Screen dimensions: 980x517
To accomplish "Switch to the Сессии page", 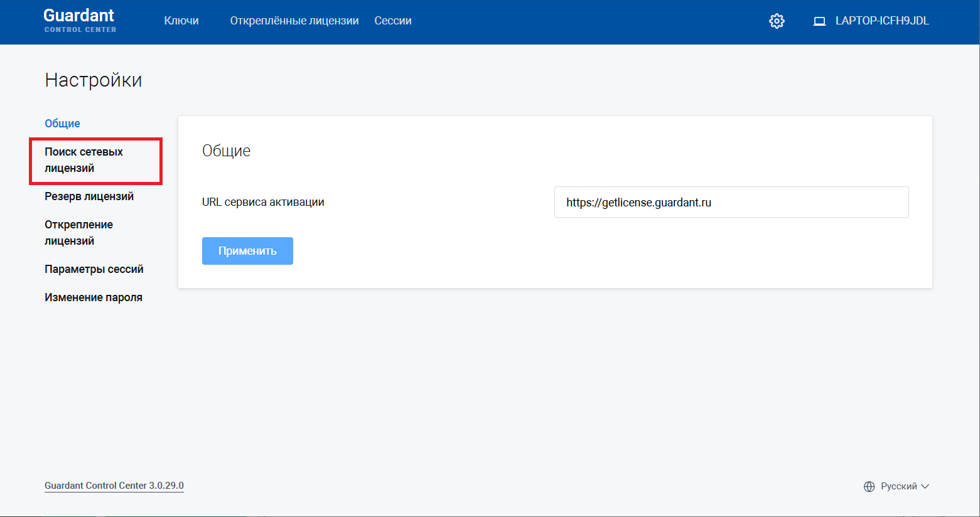I will click(392, 21).
